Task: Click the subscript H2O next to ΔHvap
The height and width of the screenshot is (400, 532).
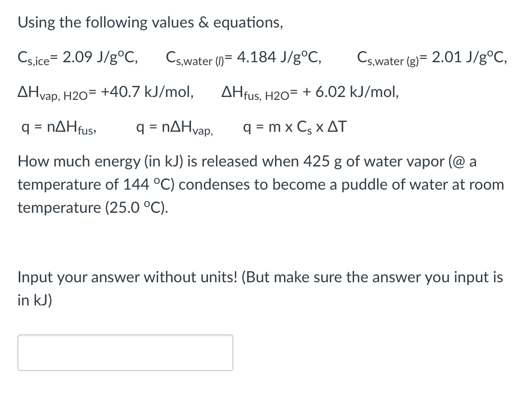Action: (x=76, y=95)
